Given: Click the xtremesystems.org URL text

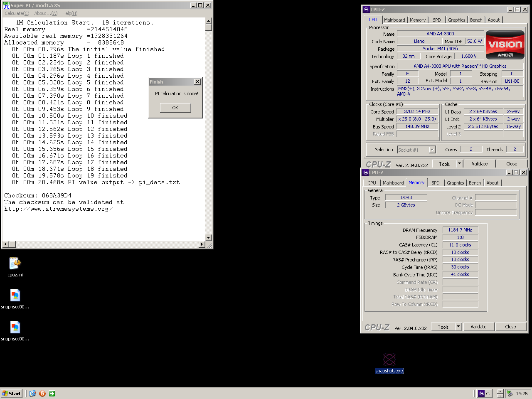Looking at the screenshot, I should 59,209.
